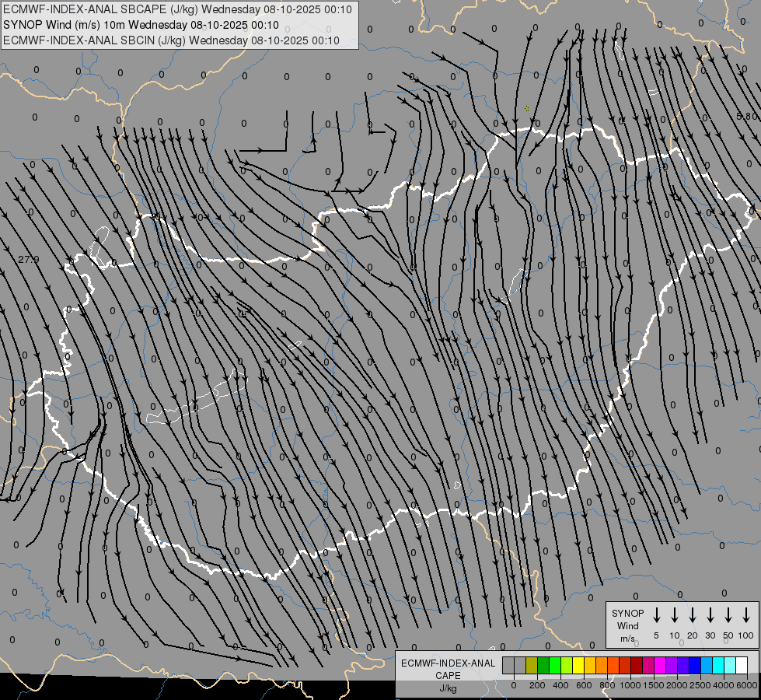Click the SYNOP Wind m/s legend label
The width and height of the screenshot is (761, 700).
click(x=627, y=625)
